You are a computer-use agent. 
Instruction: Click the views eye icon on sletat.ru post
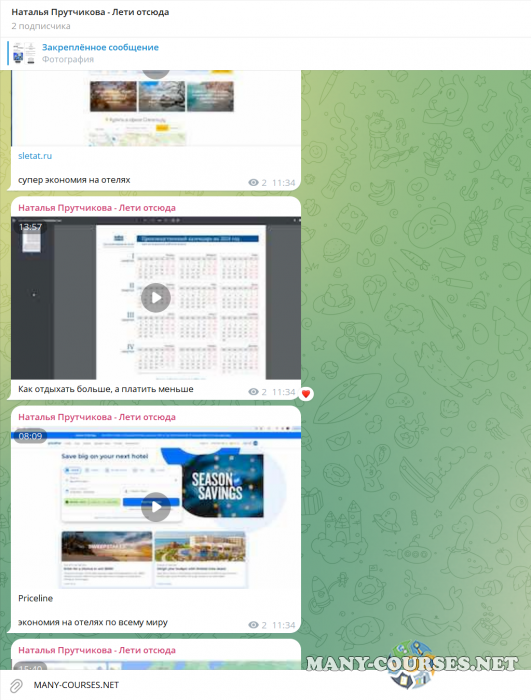point(253,183)
